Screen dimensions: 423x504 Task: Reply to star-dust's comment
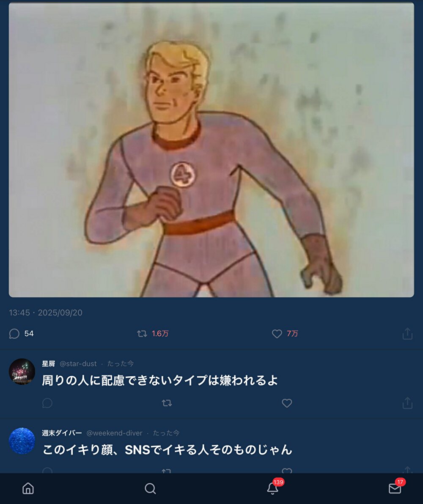(47, 403)
